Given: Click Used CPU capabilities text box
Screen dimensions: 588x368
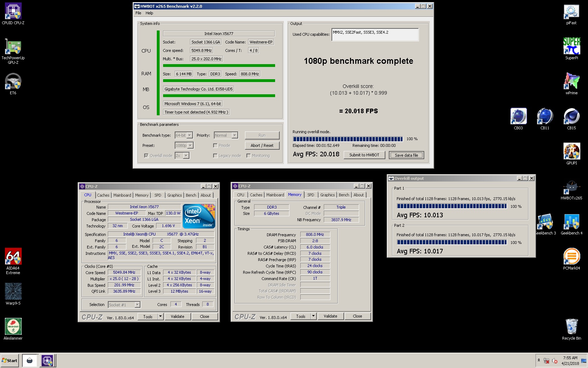Looking at the screenshot, I should pos(375,35).
